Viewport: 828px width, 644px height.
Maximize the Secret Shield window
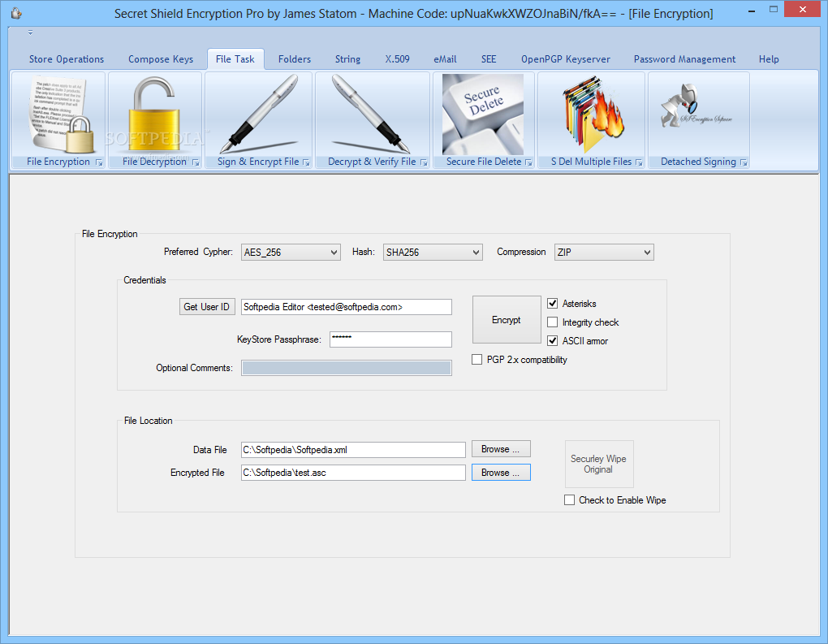click(774, 10)
